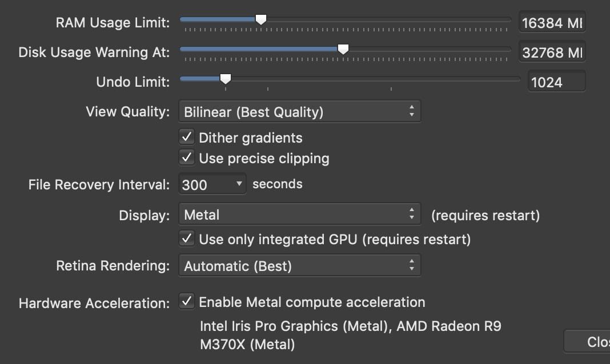Click the RAM Usage Limit slider handle

click(261, 19)
